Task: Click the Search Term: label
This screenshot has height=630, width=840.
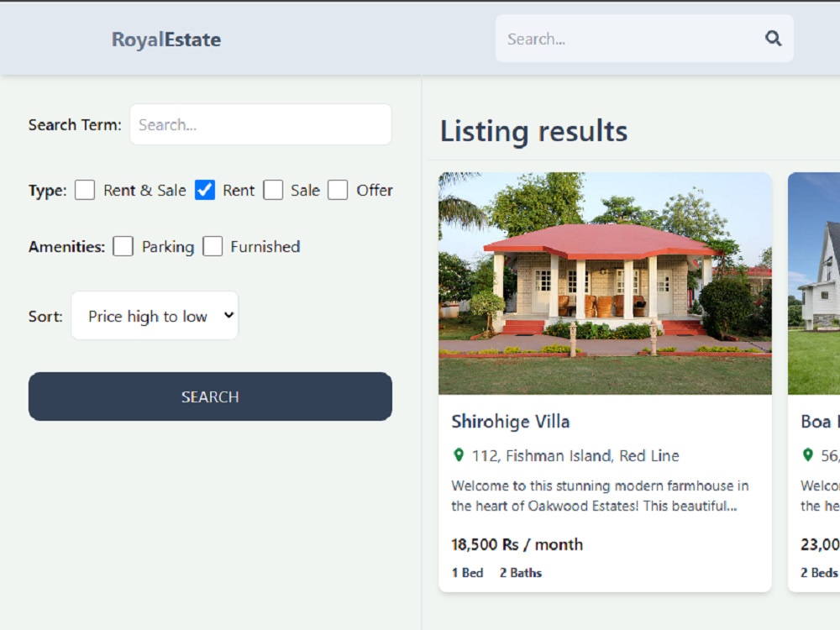Action: 75,125
